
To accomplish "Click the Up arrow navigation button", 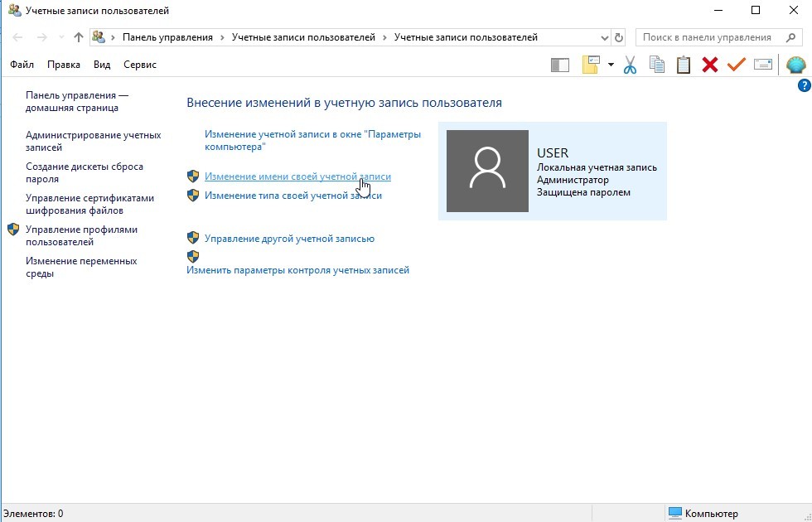I will [x=79, y=37].
